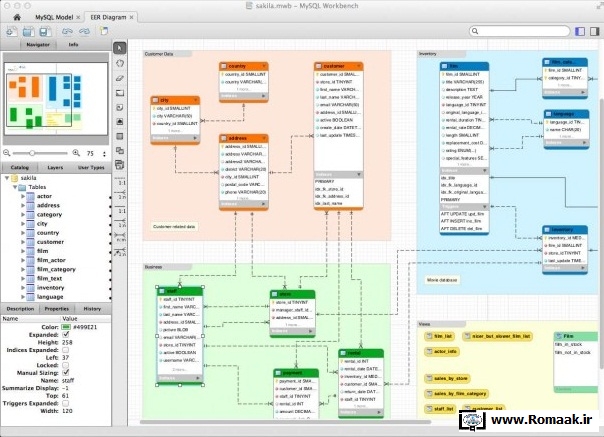Open the History tab

pos(92,309)
